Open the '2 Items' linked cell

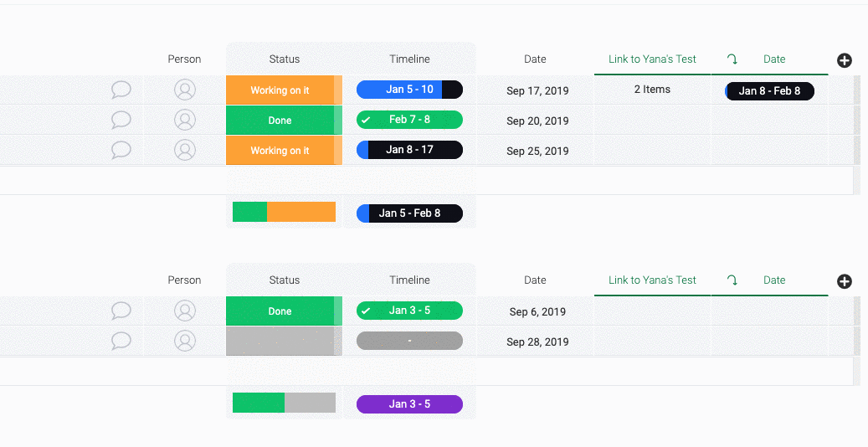tap(652, 90)
